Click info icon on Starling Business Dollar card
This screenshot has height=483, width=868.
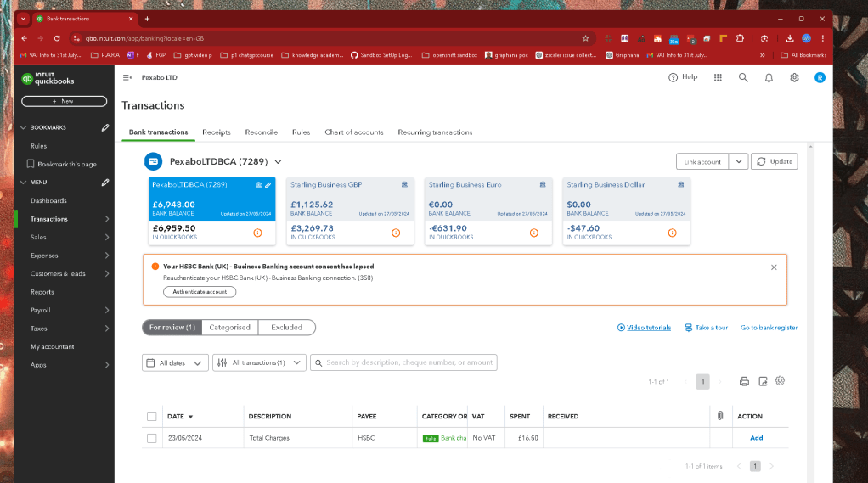click(x=672, y=233)
